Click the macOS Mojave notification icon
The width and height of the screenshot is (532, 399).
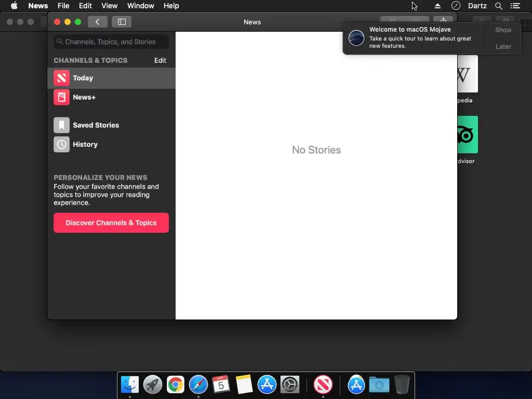[x=356, y=37]
